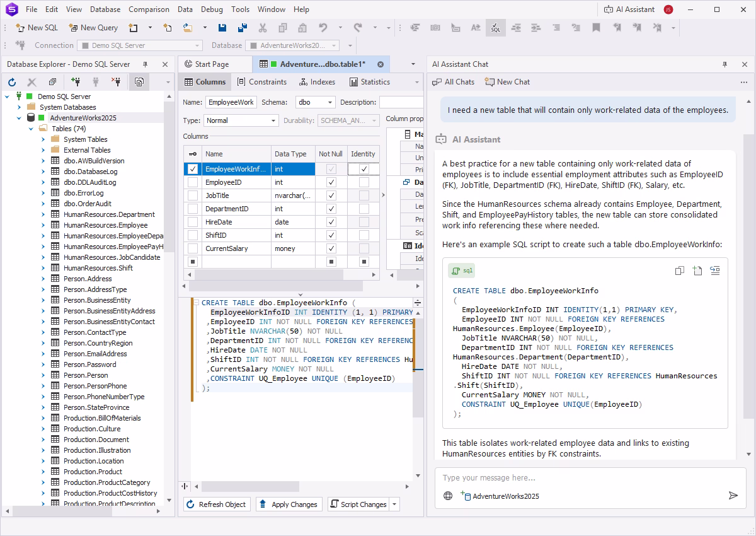Click the SQL editor horizontal scrollbar

point(252,487)
